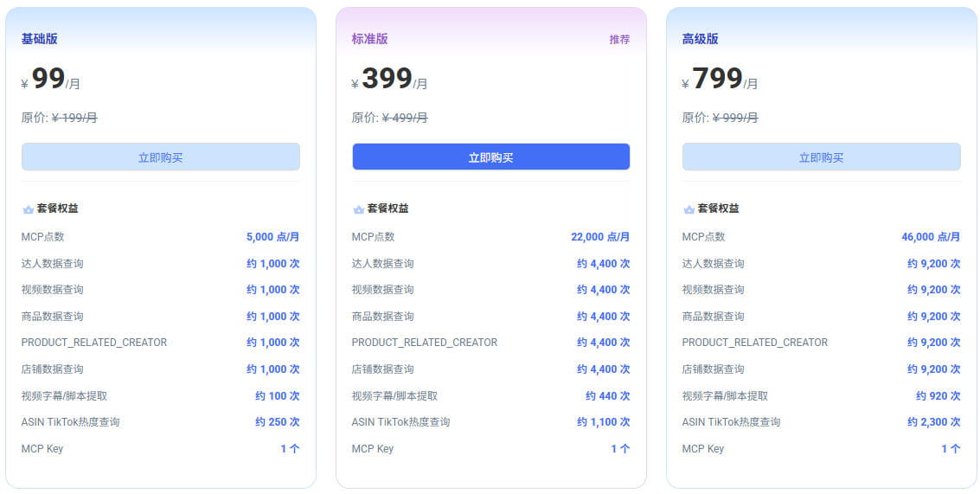This screenshot has height=494, width=980.
Task: Click 套餐权益 heading in 高级版
Action: (x=718, y=209)
